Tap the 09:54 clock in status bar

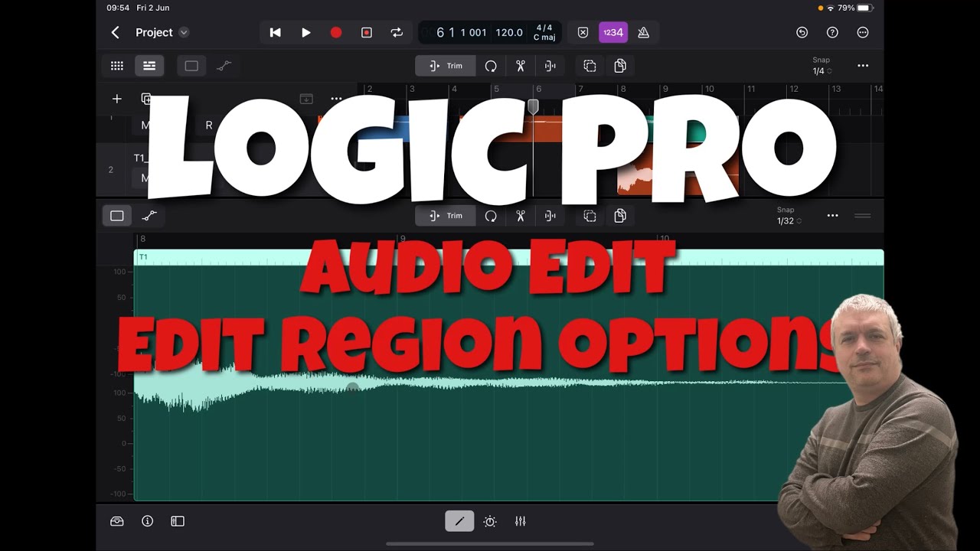[118, 8]
